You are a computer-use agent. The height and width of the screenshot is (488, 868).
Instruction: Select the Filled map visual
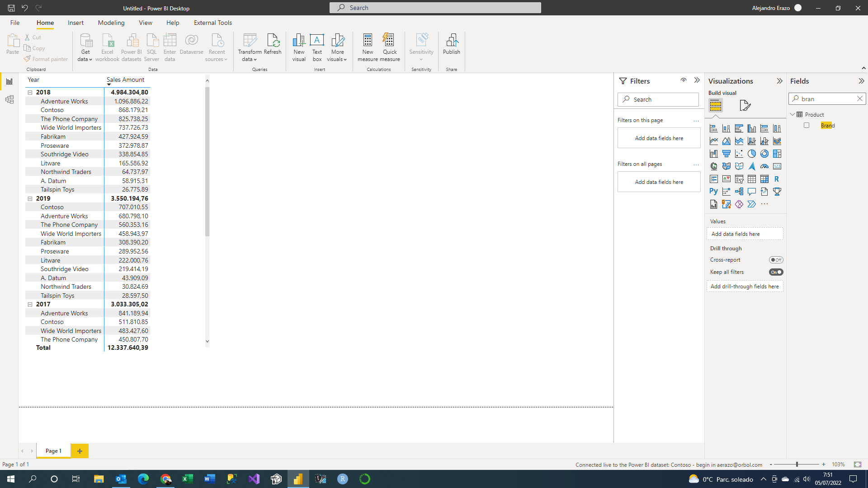coord(726,166)
